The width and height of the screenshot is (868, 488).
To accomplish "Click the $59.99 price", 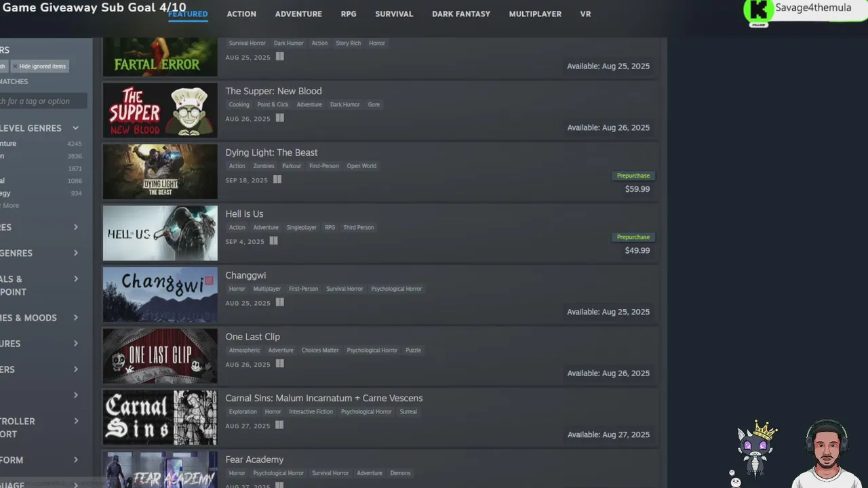I will [637, 189].
